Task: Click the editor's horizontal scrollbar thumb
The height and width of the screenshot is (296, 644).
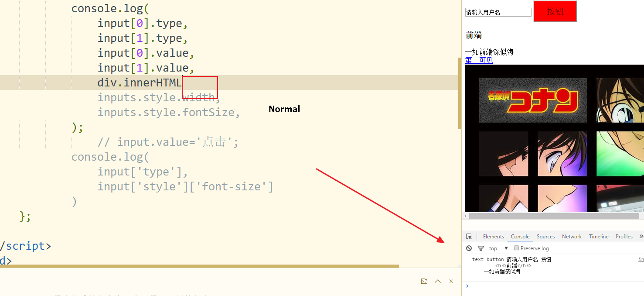Action: (199, 266)
